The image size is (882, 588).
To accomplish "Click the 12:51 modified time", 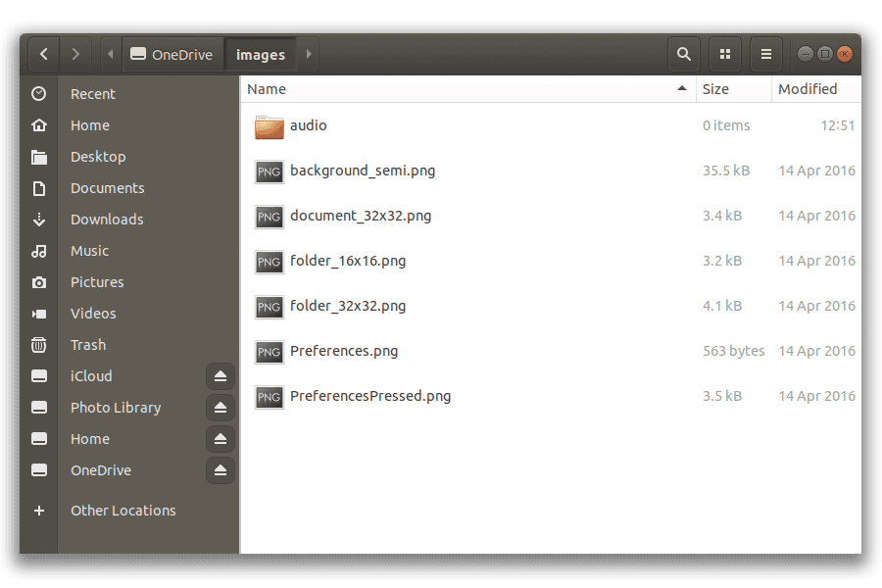I will [838, 125].
